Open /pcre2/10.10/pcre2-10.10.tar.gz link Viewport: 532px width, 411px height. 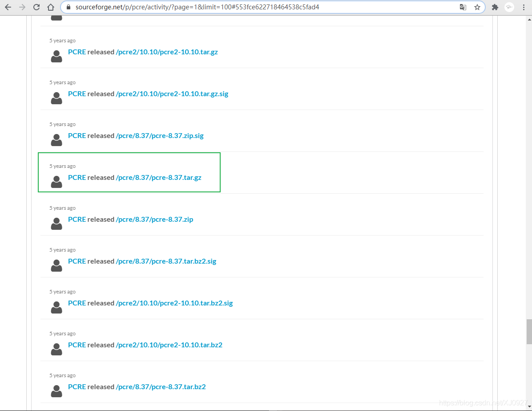[x=167, y=52]
